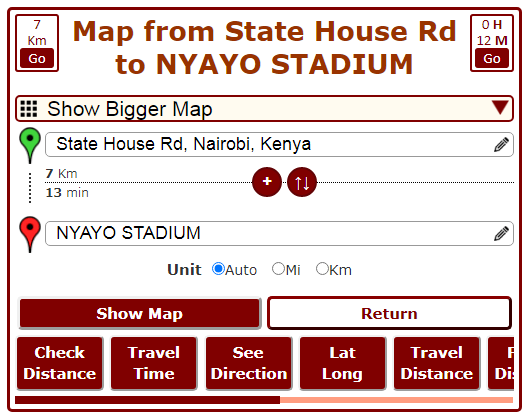Screen dimensions: 531x417
Task: Click the horizontal scrollbar under the tabs
Action: point(264,400)
